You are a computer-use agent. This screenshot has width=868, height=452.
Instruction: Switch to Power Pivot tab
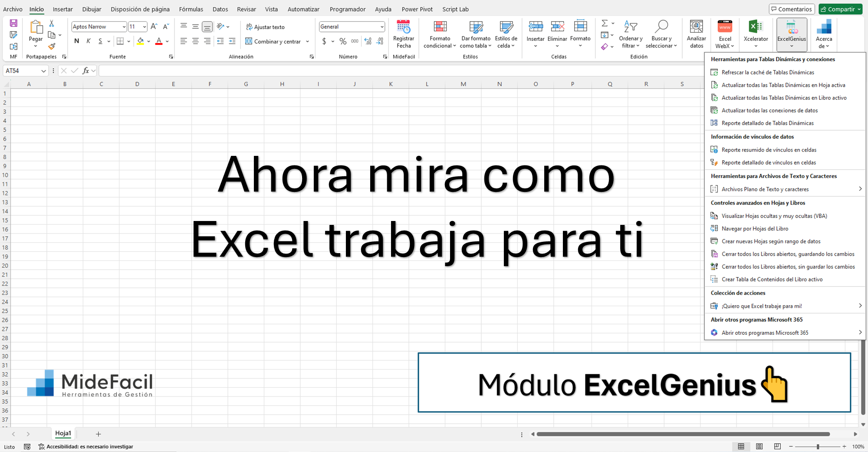[417, 9]
